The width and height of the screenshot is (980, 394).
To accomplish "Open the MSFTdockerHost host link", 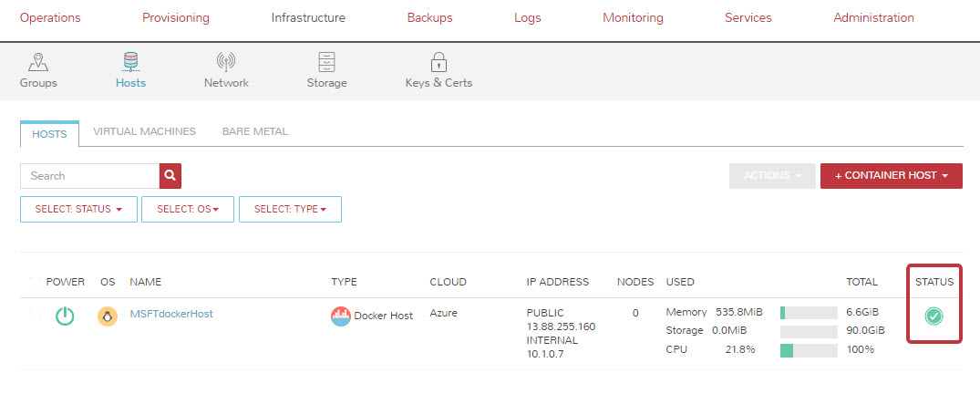I will pos(171,314).
